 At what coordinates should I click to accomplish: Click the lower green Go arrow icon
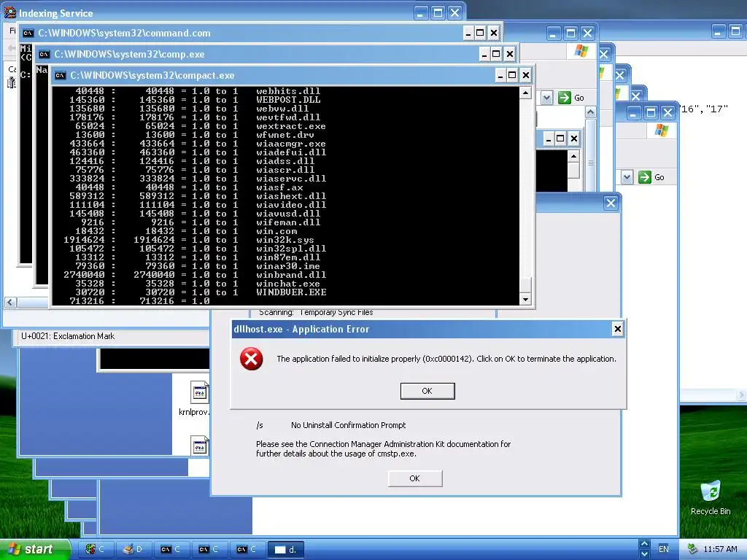click(645, 177)
